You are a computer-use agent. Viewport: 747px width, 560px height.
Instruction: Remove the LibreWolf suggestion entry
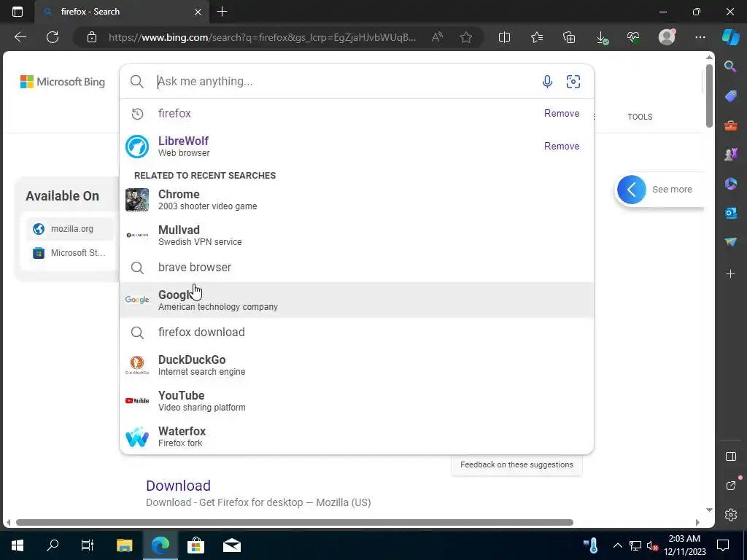pyautogui.click(x=562, y=146)
